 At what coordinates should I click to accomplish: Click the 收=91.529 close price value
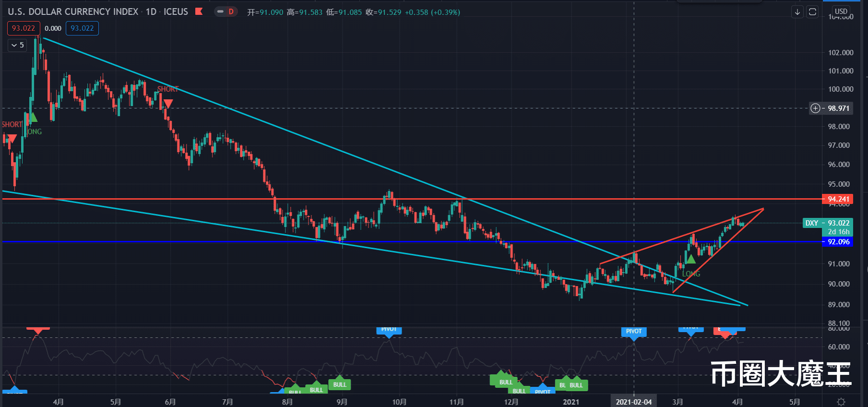click(383, 12)
